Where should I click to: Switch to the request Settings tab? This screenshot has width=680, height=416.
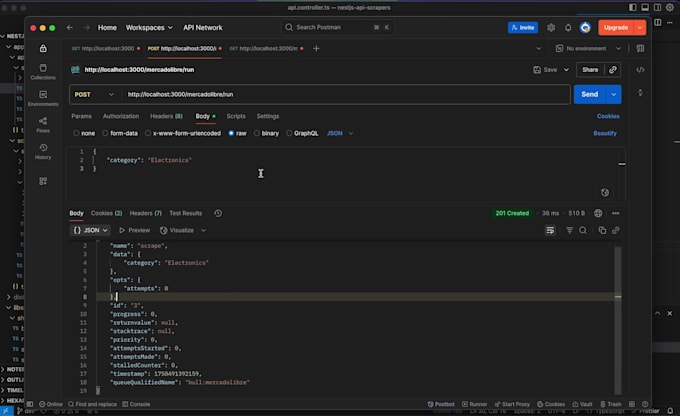pos(268,116)
